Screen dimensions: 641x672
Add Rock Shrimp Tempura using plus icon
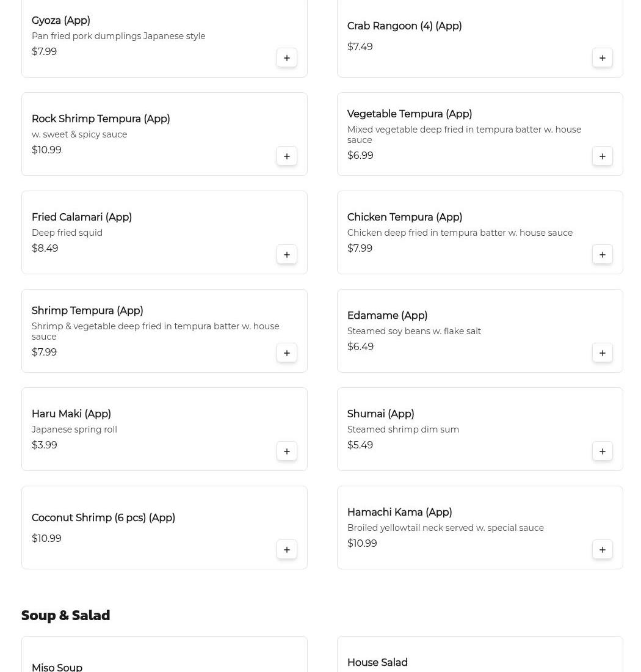pyautogui.click(x=286, y=156)
